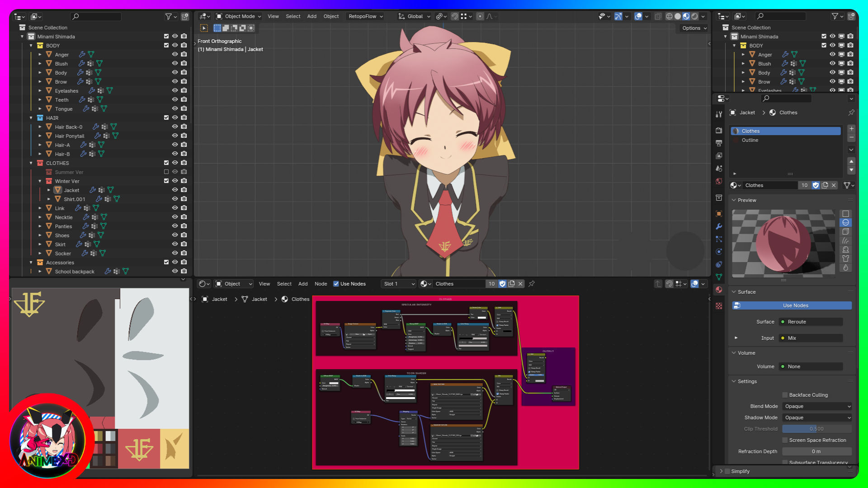The height and width of the screenshot is (488, 868).
Task: Open the viewport View menu
Action: click(x=273, y=16)
